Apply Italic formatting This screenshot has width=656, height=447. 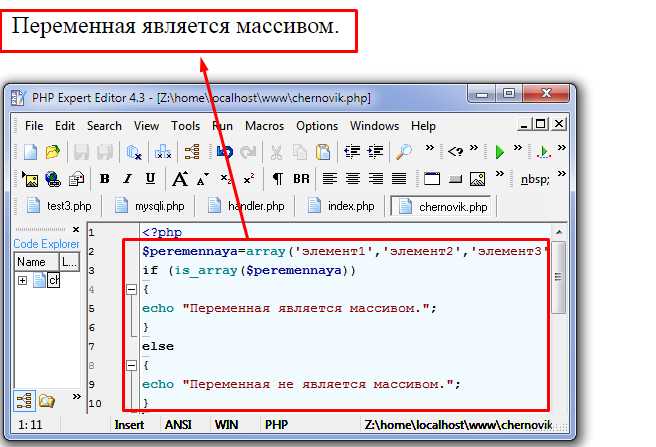point(128,179)
